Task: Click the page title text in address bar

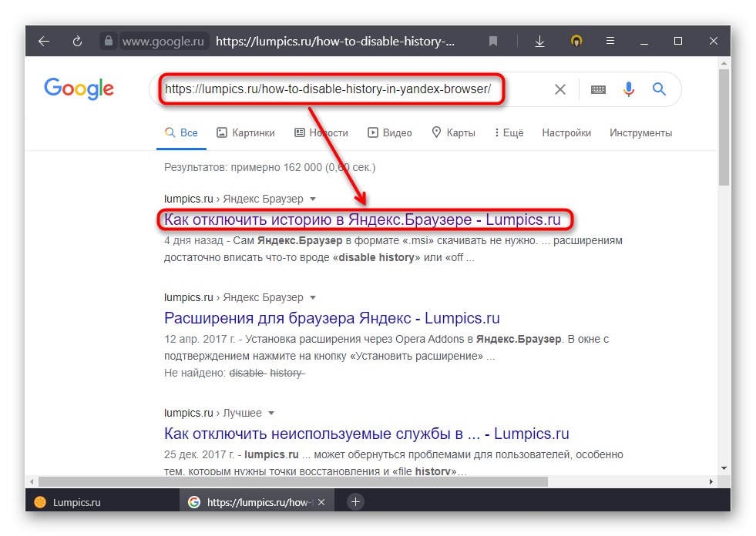Action: 335,41
